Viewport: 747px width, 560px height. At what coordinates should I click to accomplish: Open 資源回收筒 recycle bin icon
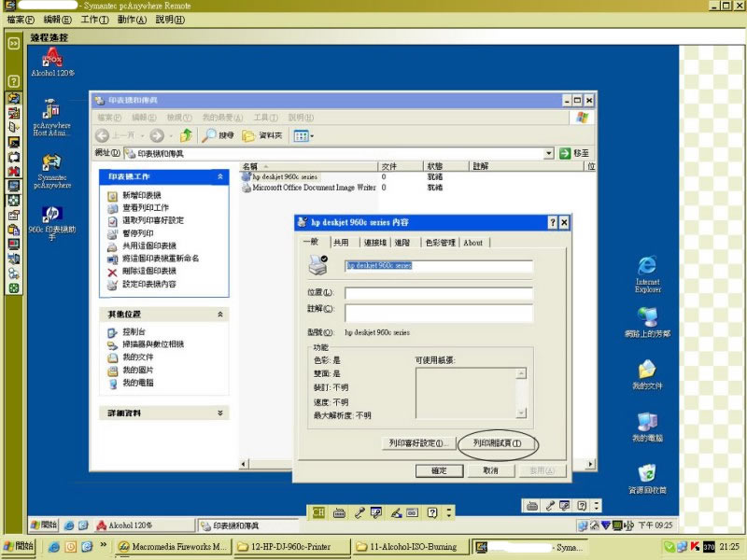[647, 479]
